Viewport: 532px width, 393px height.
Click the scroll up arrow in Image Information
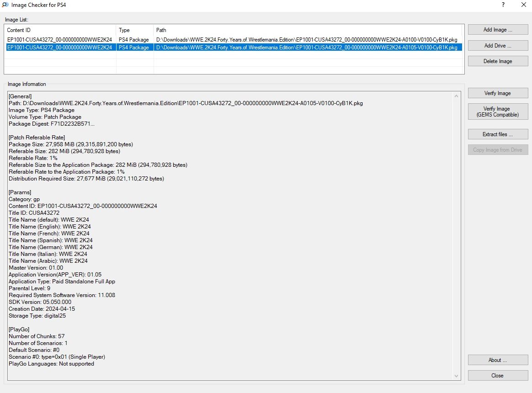[x=456, y=96]
